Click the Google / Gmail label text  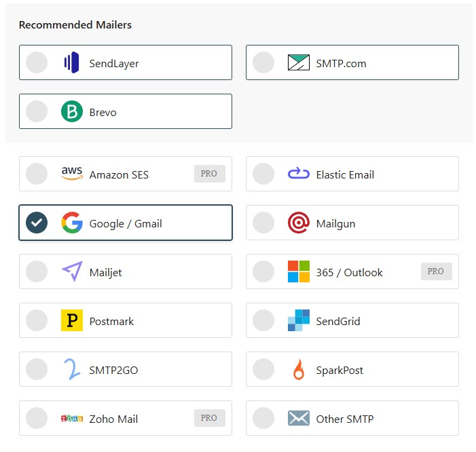coord(126,224)
